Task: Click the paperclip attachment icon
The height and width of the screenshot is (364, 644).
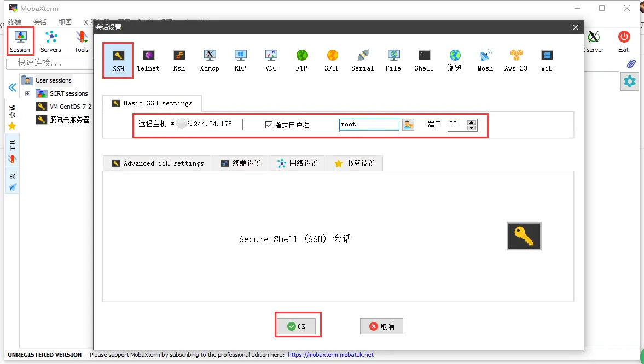Action: pos(631,63)
